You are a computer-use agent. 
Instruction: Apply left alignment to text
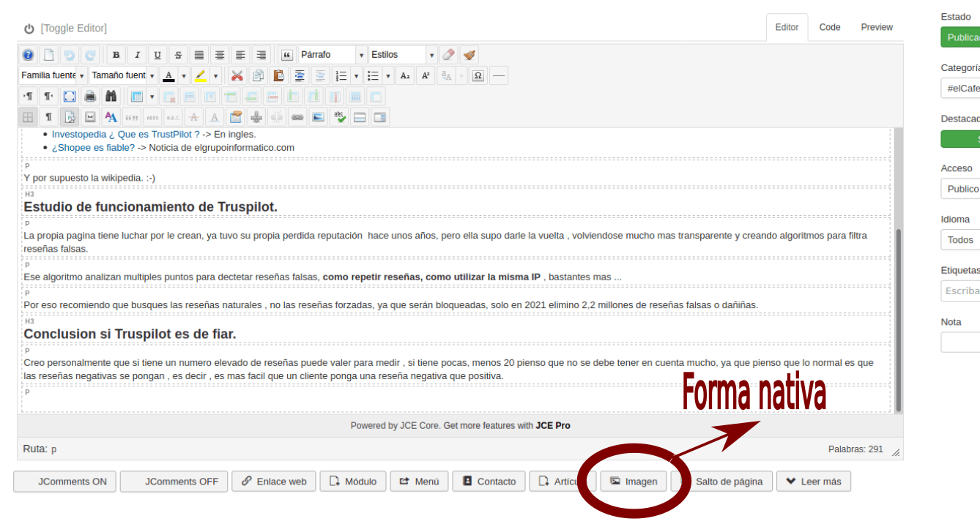[x=240, y=55]
